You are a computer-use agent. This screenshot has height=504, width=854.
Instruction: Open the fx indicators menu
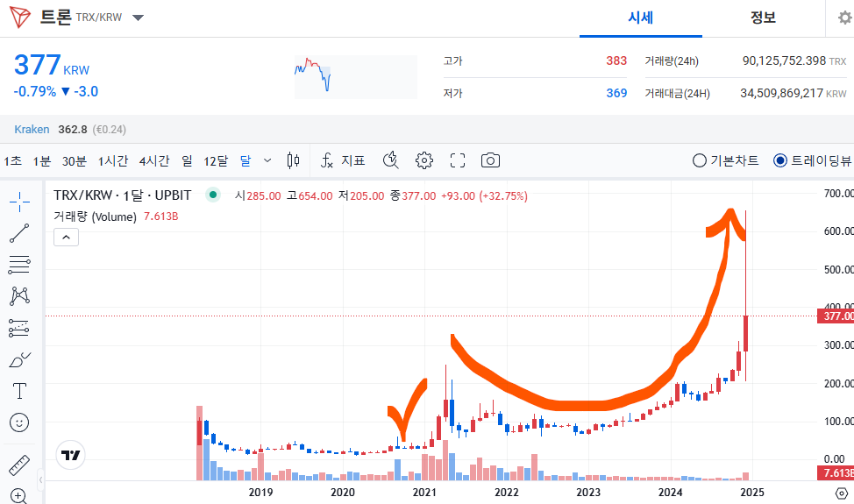(326, 160)
